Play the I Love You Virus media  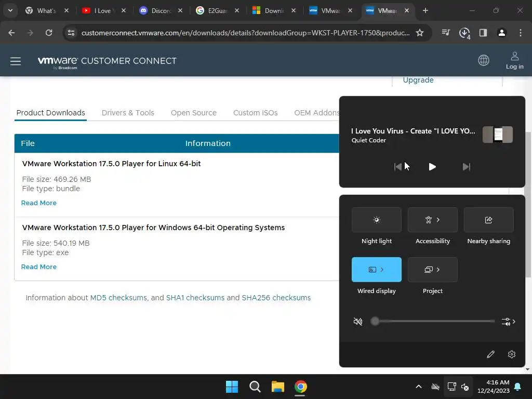pyautogui.click(x=432, y=167)
